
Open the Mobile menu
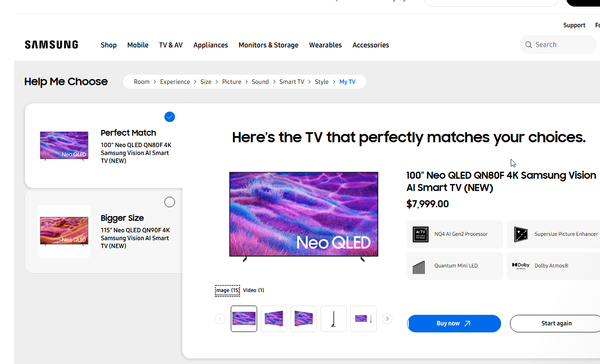(138, 45)
